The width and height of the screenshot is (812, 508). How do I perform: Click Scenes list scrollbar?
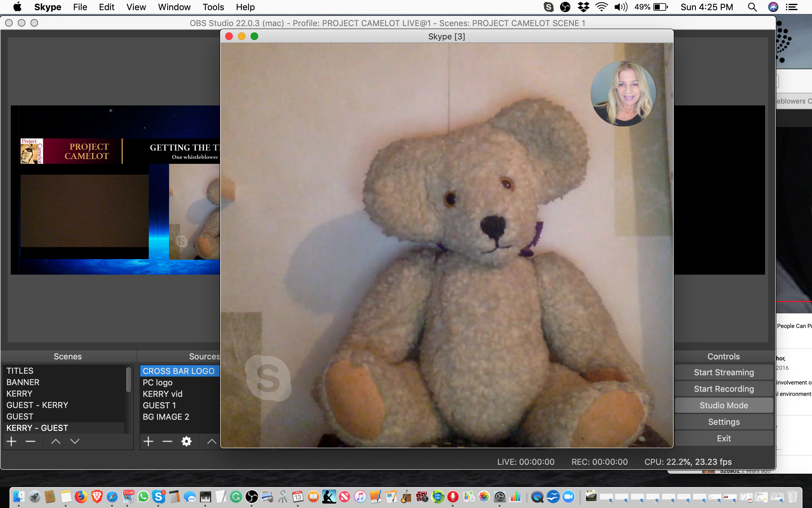tap(128, 380)
